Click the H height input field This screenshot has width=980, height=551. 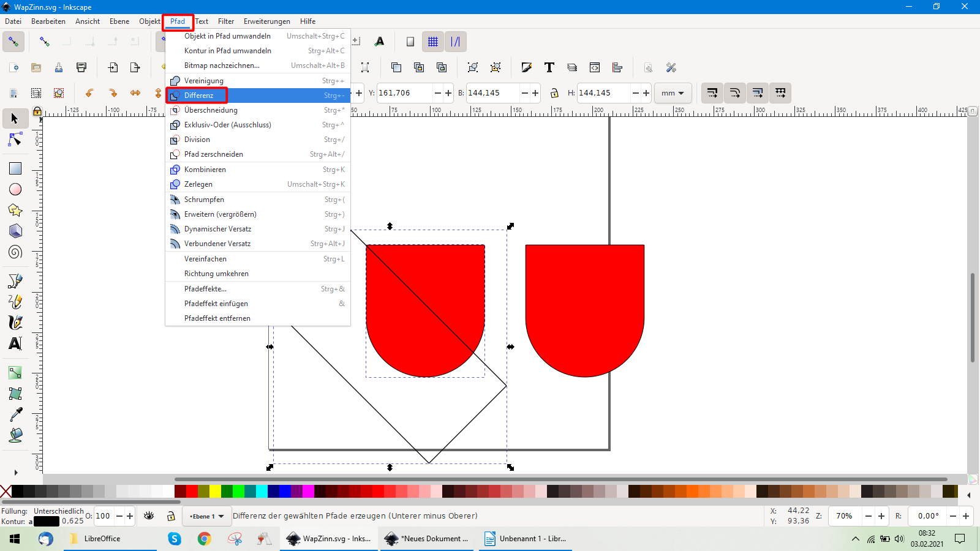(603, 93)
